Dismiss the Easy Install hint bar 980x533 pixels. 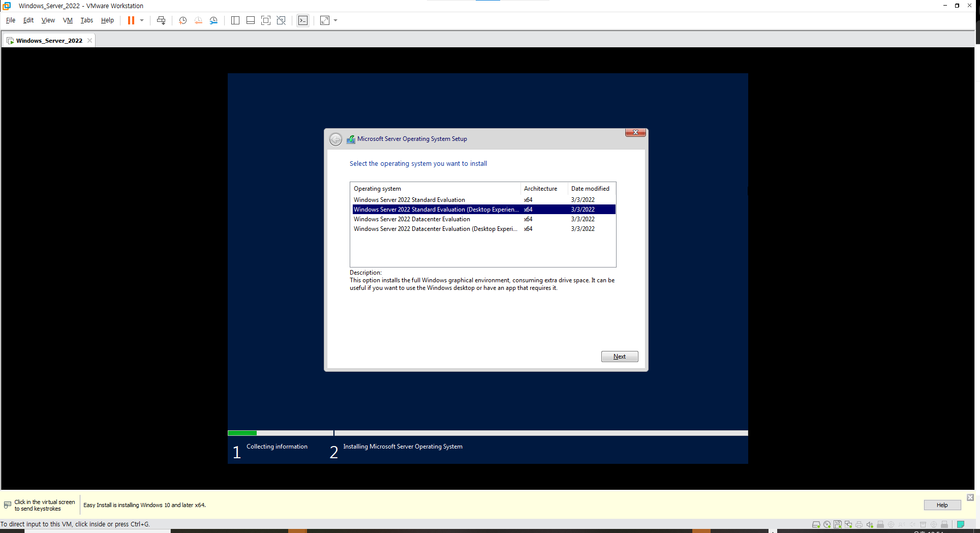(x=970, y=497)
